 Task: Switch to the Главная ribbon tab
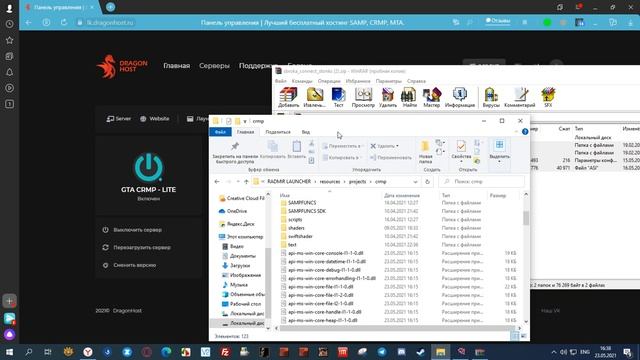click(245, 132)
